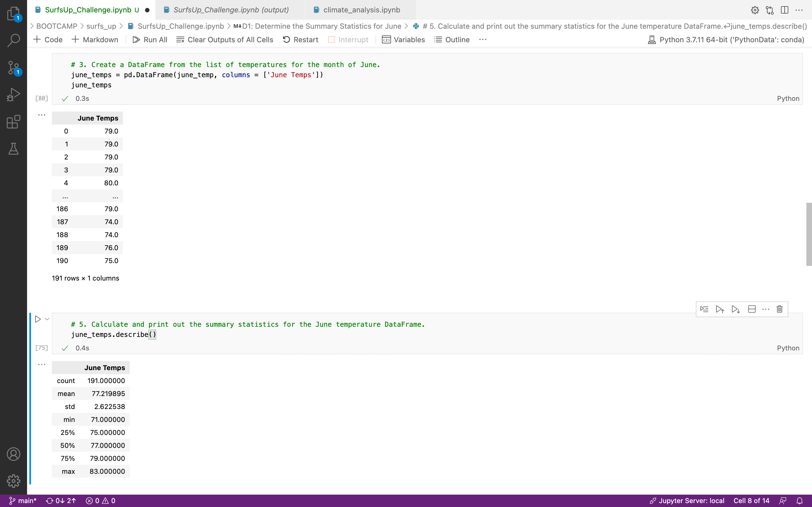
Task: Split the active code cell
Action: point(752,309)
